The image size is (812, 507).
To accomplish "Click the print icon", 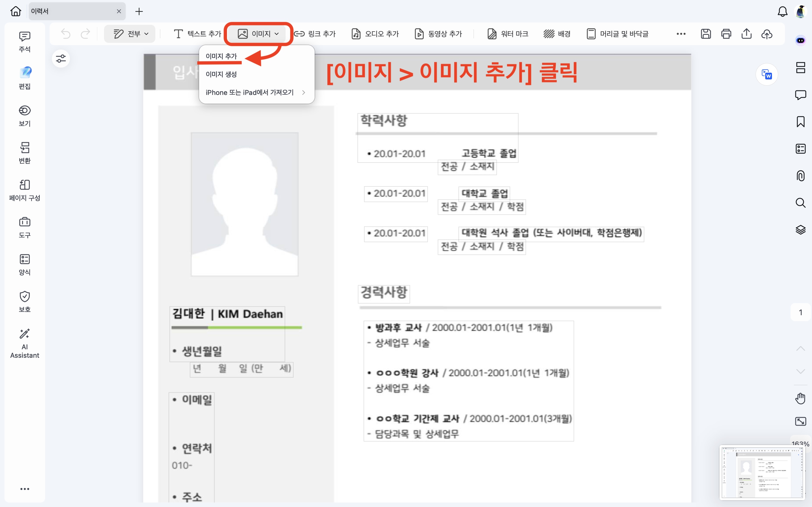I will (726, 34).
